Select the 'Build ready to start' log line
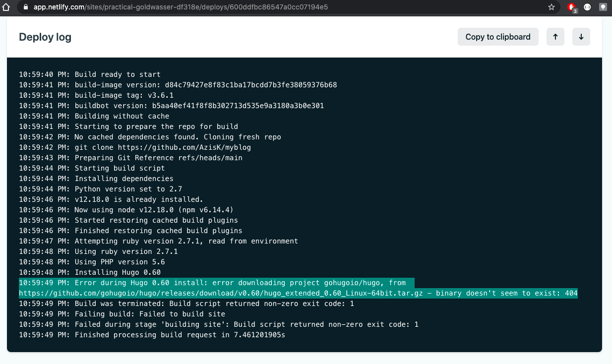 pyautogui.click(x=90, y=74)
